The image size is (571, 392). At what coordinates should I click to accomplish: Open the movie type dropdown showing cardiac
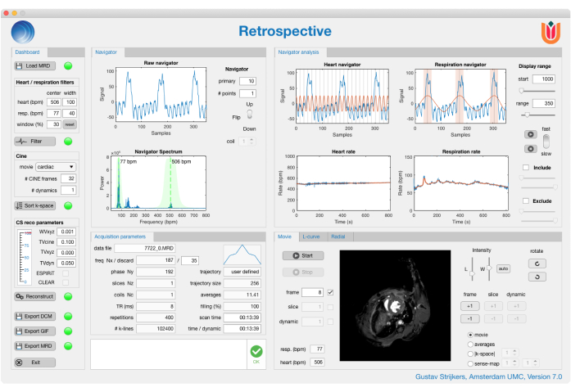coord(56,167)
